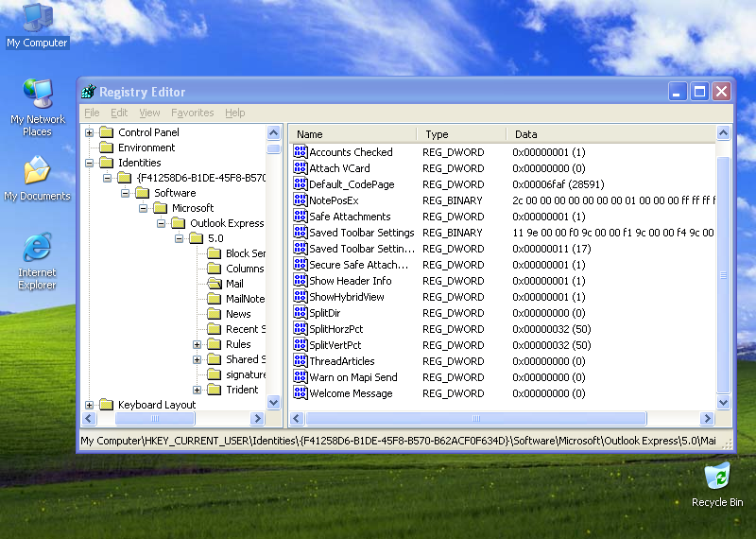Image resolution: width=756 pixels, height=539 pixels.
Task: Select the Safe Attachments value icon
Action: pos(300,217)
